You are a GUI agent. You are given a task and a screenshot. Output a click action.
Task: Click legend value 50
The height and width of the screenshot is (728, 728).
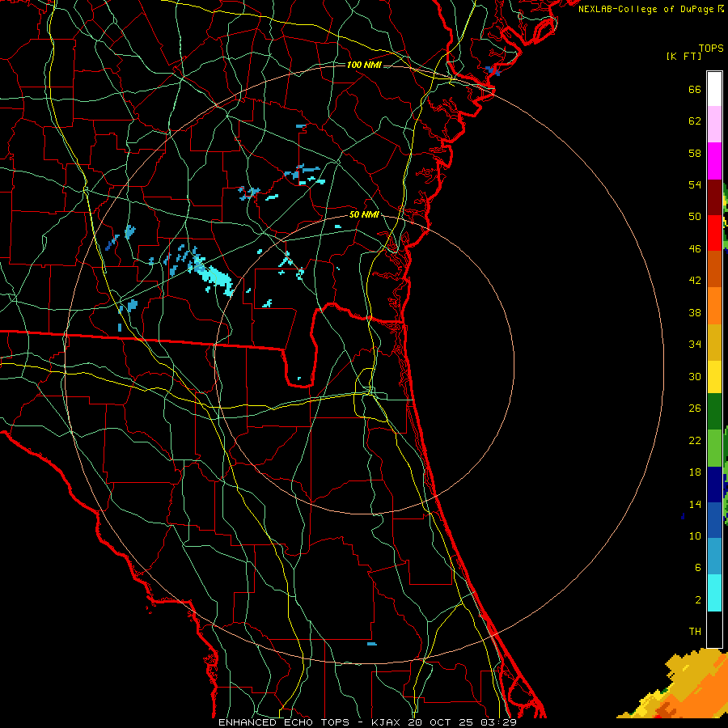[695, 217]
